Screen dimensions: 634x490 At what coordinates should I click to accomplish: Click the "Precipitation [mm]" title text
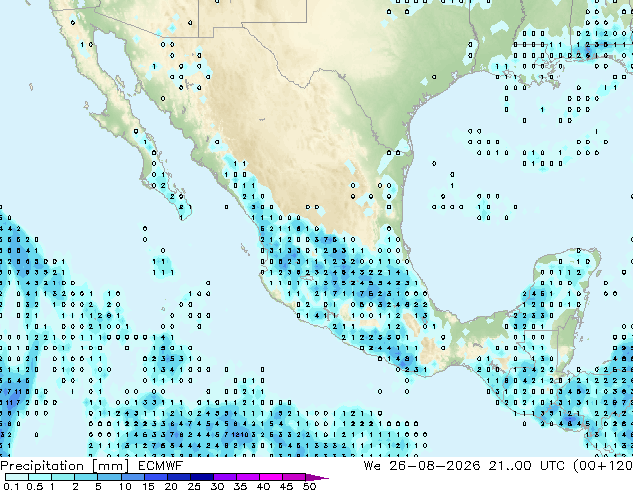click(x=65, y=466)
